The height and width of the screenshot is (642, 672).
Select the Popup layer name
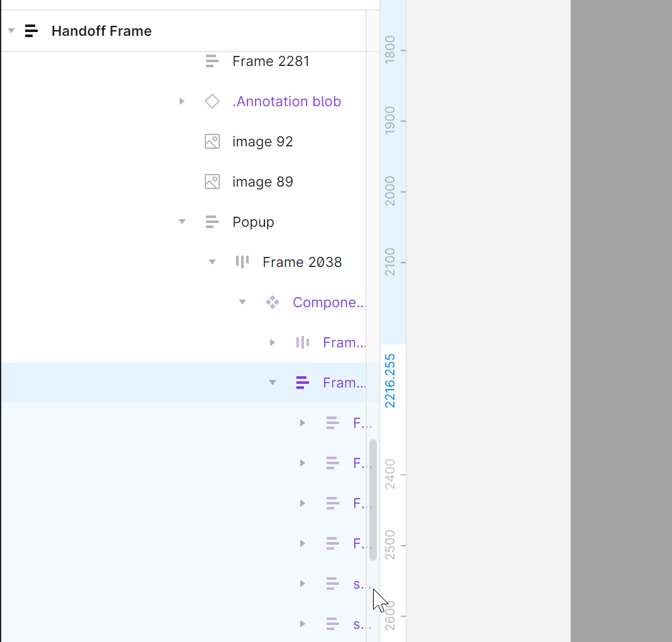tap(253, 222)
